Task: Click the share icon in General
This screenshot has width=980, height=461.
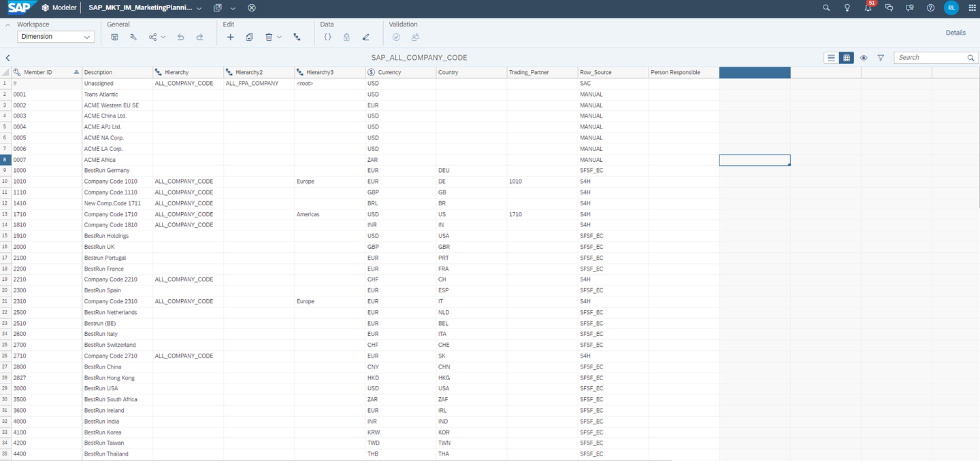Action: coord(153,37)
